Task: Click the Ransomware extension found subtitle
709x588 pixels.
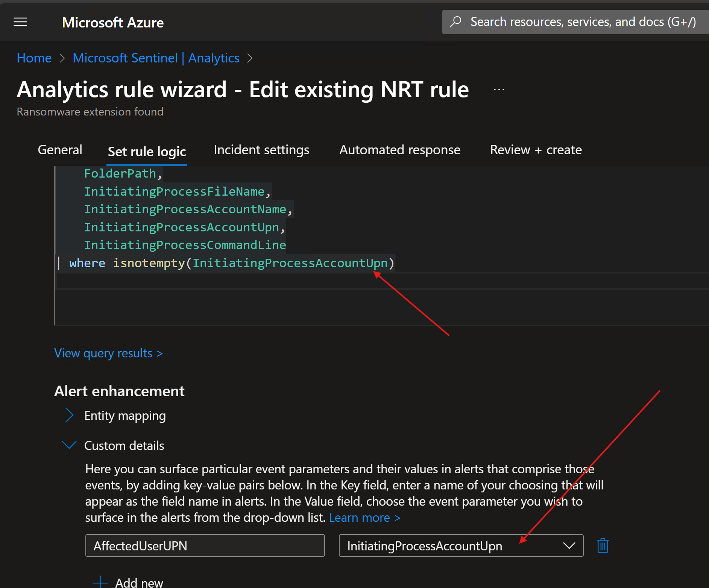Action: pyautogui.click(x=90, y=112)
